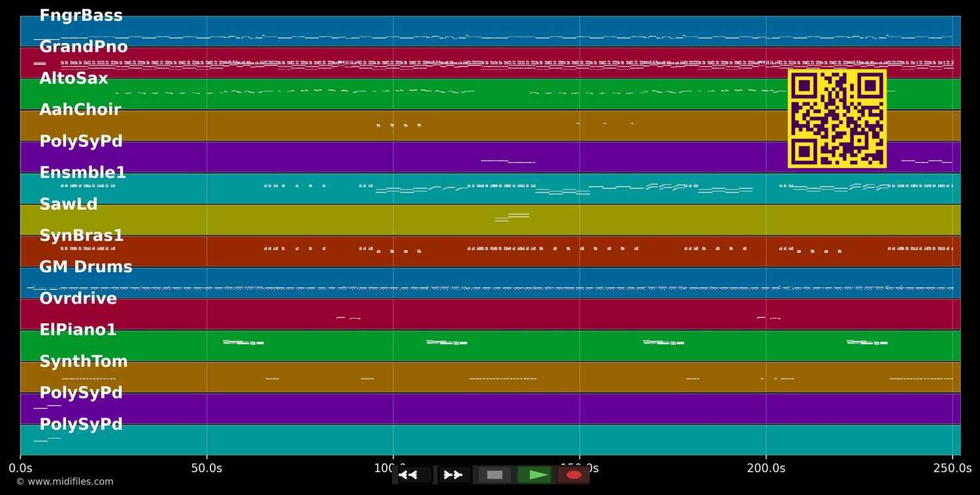Select the GrandPno track label

pyautogui.click(x=84, y=47)
